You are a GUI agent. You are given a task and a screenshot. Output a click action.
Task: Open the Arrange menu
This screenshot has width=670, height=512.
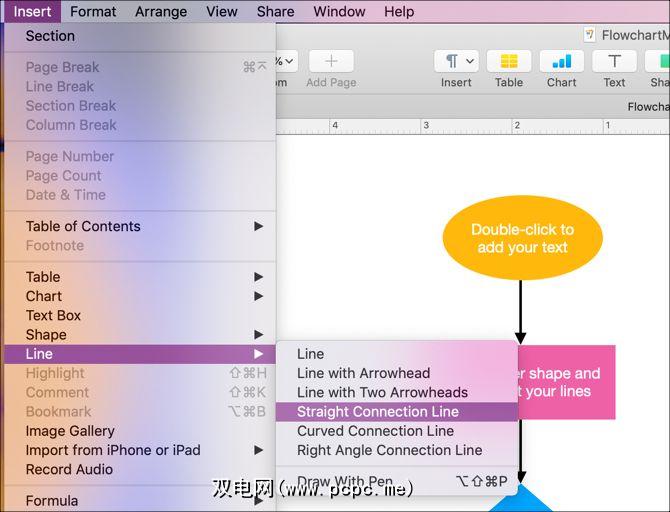click(161, 11)
